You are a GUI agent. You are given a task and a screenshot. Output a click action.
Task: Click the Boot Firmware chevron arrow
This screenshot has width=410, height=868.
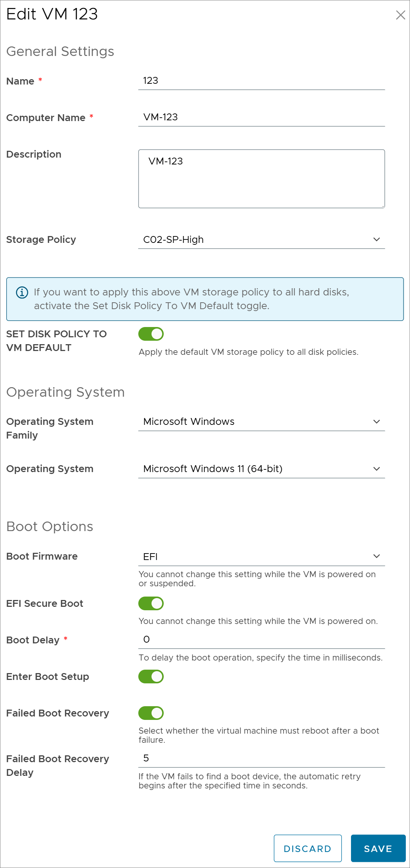pyautogui.click(x=376, y=556)
